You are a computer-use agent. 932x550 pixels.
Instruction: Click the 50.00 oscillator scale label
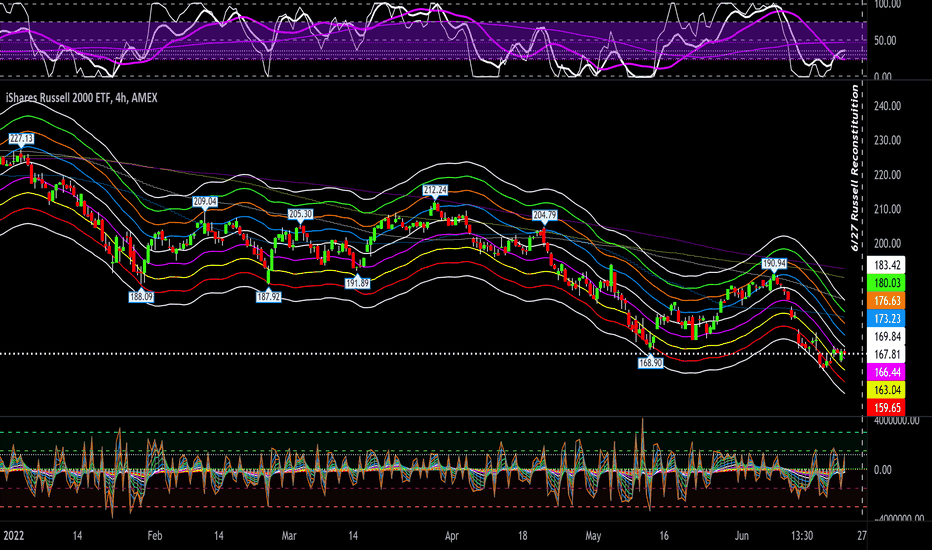pos(884,41)
